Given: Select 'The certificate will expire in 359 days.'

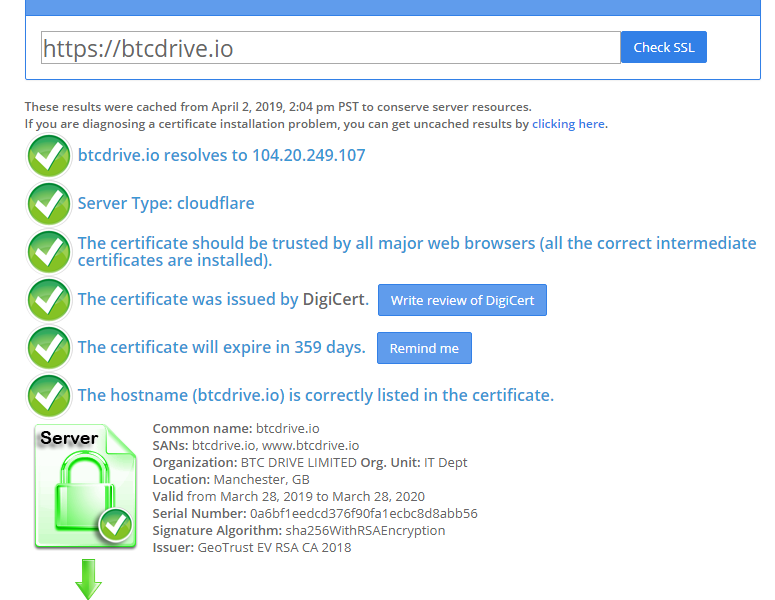Looking at the screenshot, I should (x=221, y=347).
